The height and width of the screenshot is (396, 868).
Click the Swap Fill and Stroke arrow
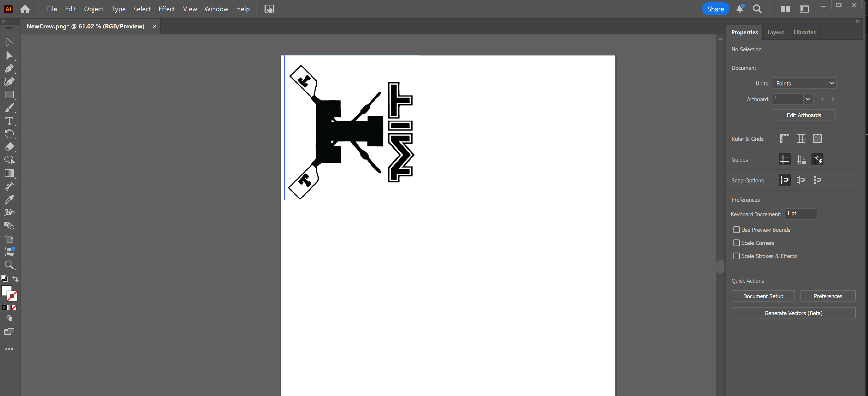[16, 279]
